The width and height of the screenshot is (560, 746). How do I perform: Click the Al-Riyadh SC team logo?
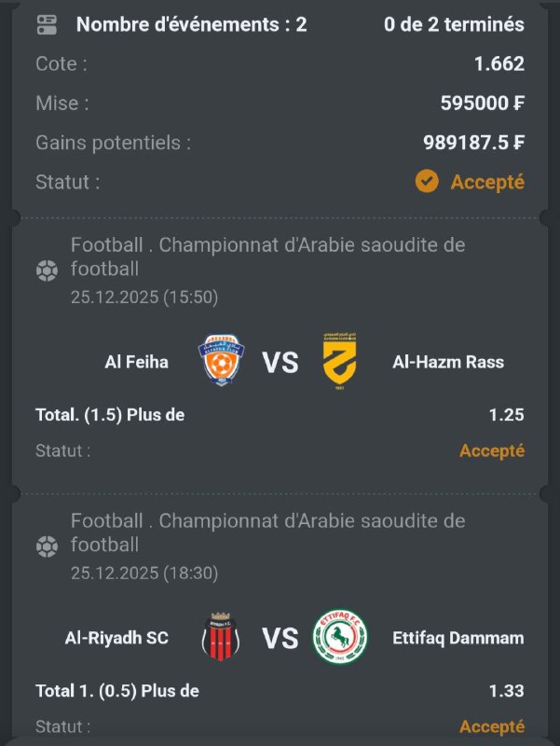coord(221,638)
